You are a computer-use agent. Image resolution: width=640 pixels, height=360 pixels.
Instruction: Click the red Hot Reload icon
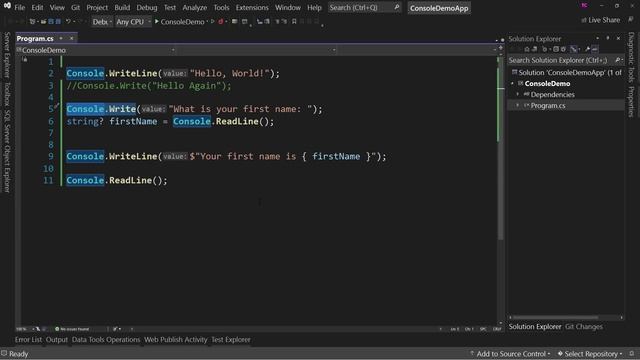click(221, 21)
